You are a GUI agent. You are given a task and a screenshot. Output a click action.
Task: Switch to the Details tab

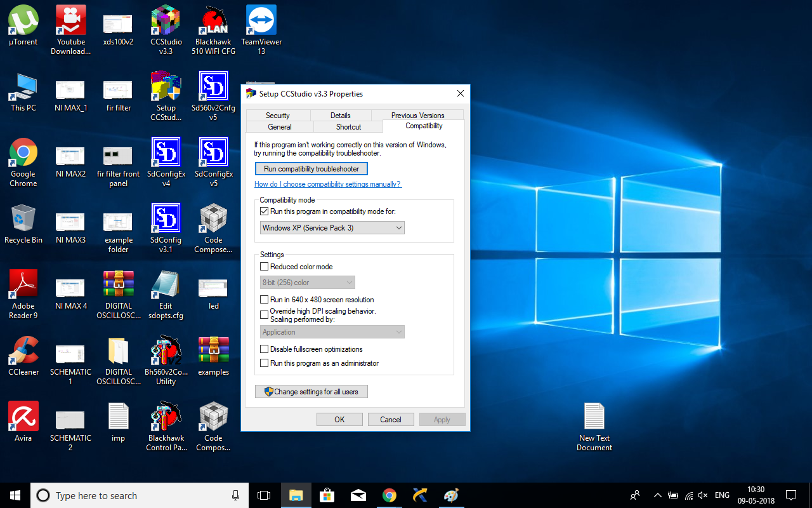(x=341, y=116)
